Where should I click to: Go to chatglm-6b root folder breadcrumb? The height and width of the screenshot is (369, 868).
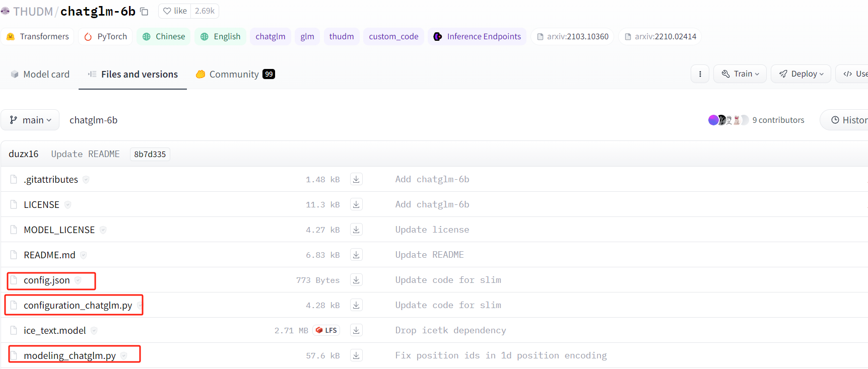click(x=93, y=120)
